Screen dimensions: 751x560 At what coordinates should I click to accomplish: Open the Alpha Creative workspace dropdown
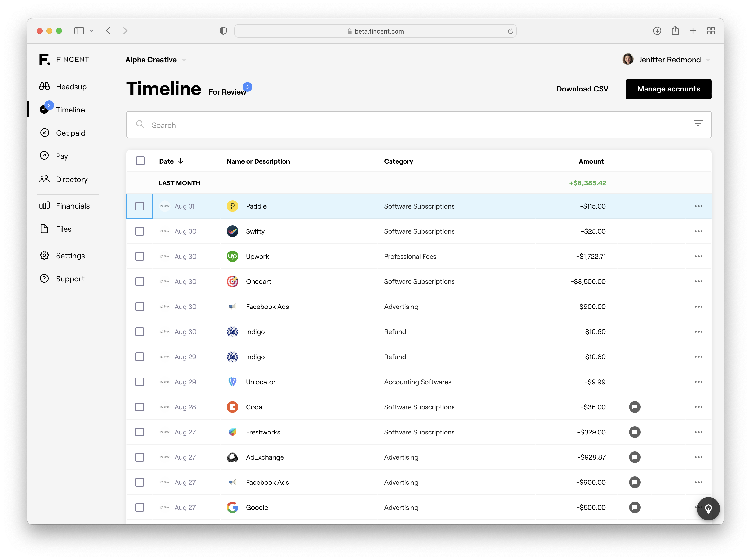pyautogui.click(x=155, y=60)
